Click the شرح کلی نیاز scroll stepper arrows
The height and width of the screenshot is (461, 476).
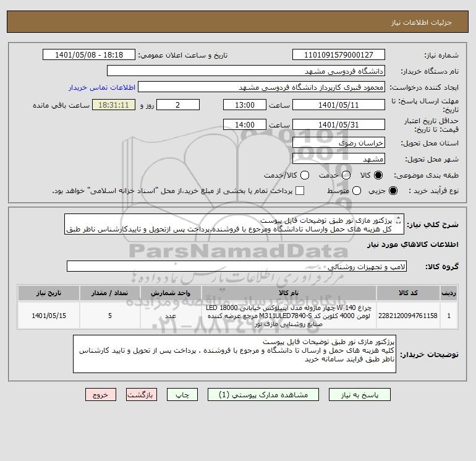pos(399,220)
